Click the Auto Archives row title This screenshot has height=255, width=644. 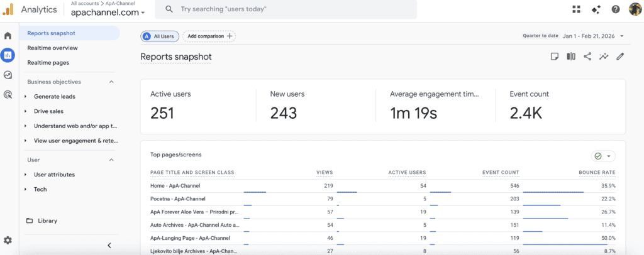point(194,225)
